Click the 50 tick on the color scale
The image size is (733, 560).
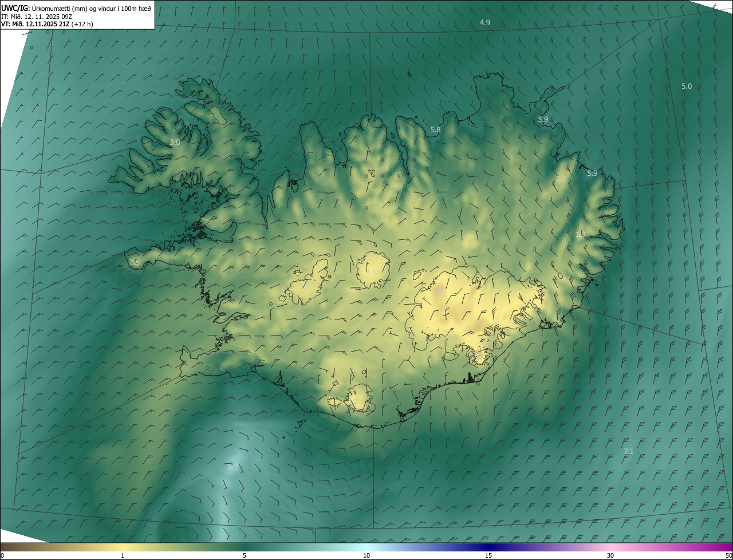tap(728, 555)
